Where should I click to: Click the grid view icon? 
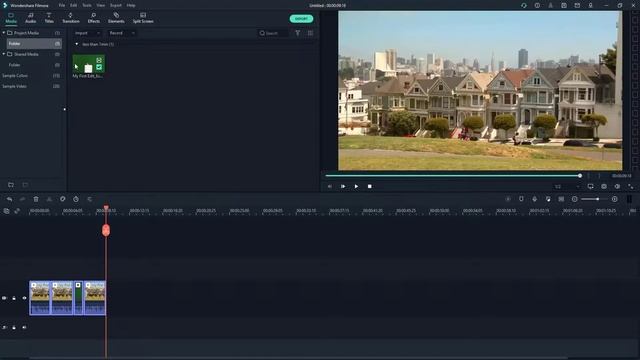pos(310,33)
